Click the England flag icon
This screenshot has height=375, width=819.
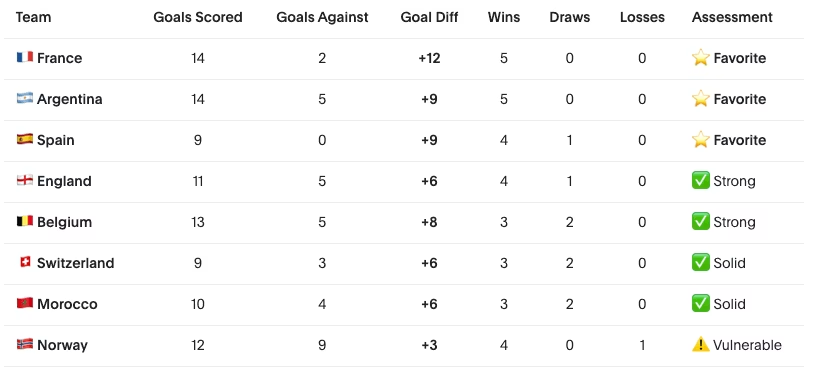pos(25,180)
